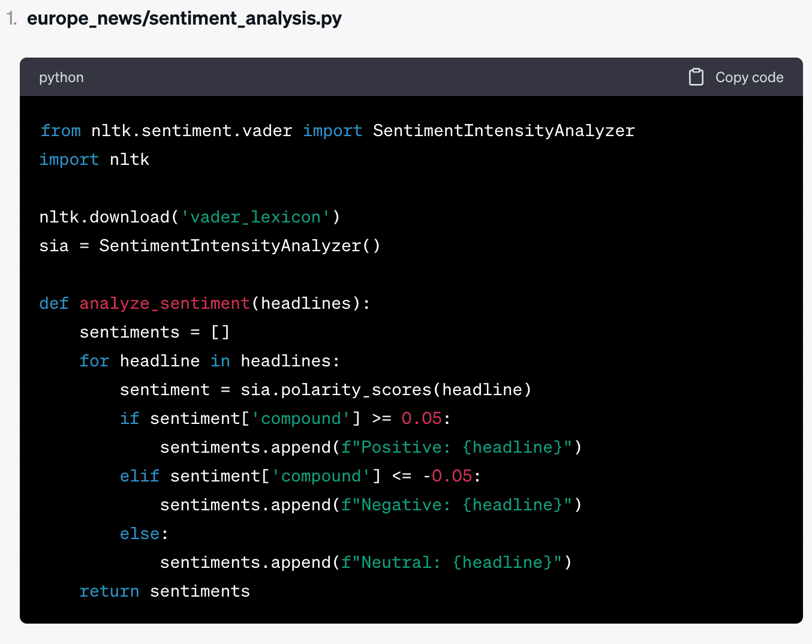Click the list number 1 before filename
Screen dimensions: 812x644
point(11,19)
